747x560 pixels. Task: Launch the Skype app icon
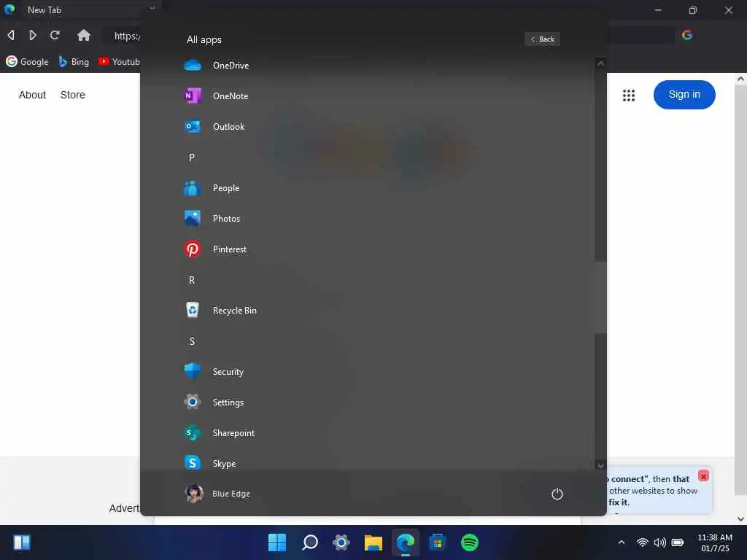193,463
